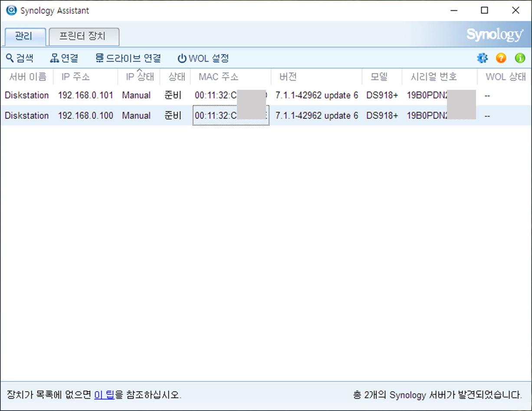Open the blue gear settings icon

click(x=482, y=58)
